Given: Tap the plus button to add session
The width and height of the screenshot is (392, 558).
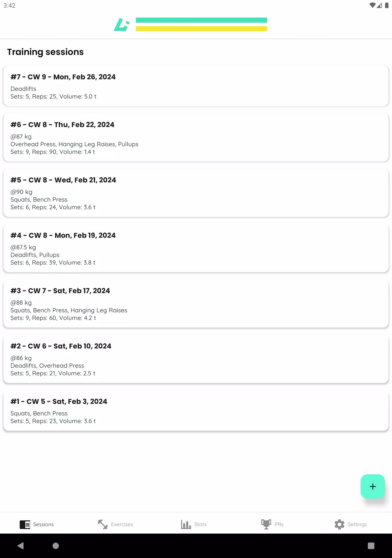Looking at the screenshot, I should (372, 486).
